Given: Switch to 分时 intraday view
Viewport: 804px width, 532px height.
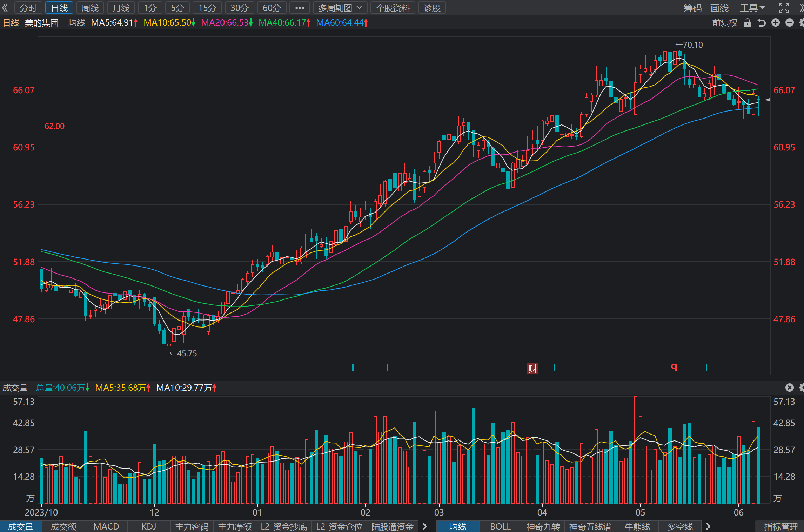Looking at the screenshot, I should (x=28, y=8).
